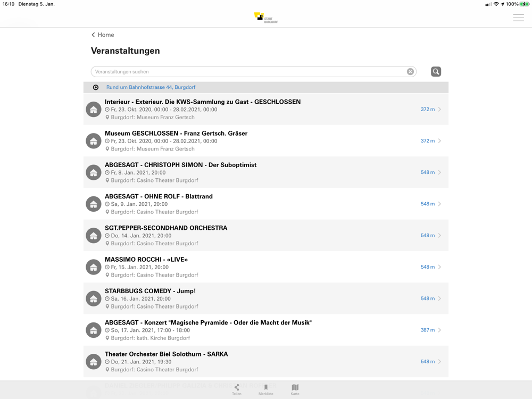Tap icon beside Museum GESCHLOSSEN event
This screenshot has height=399, width=532.
[x=94, y=141]
